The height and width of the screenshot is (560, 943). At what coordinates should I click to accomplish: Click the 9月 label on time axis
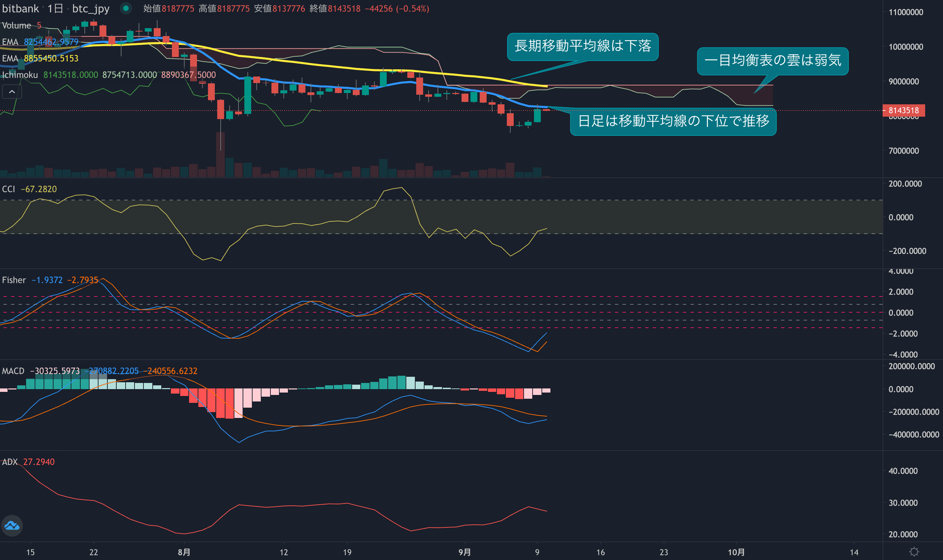click(465, 552)
